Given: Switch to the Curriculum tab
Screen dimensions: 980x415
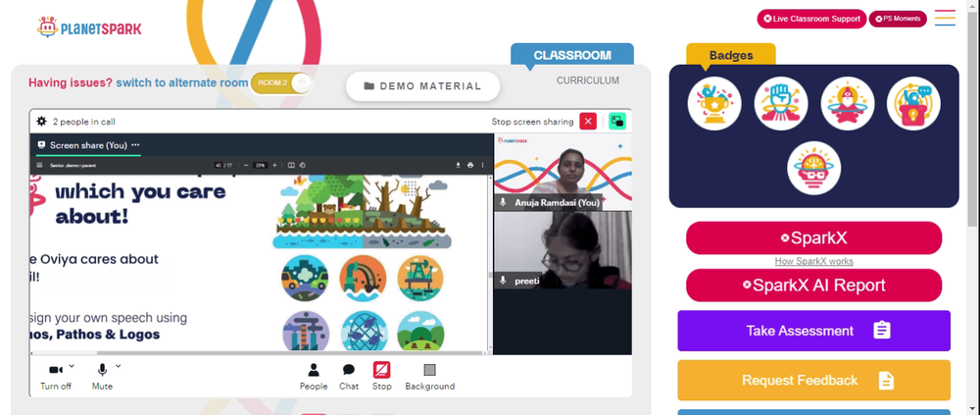Looking at the screenshot, I should [x=587, y=80].
